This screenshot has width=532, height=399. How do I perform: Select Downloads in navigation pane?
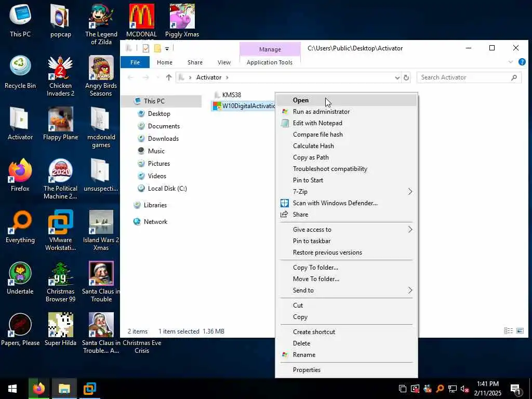pyautogui.click(x=163, y=138)
